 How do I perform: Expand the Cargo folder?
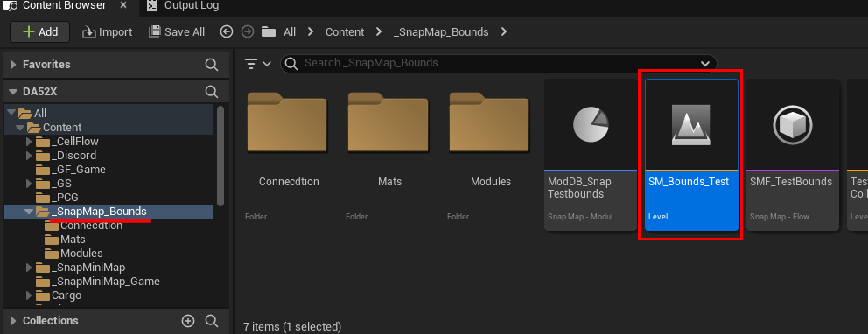[x=30, y=296]
